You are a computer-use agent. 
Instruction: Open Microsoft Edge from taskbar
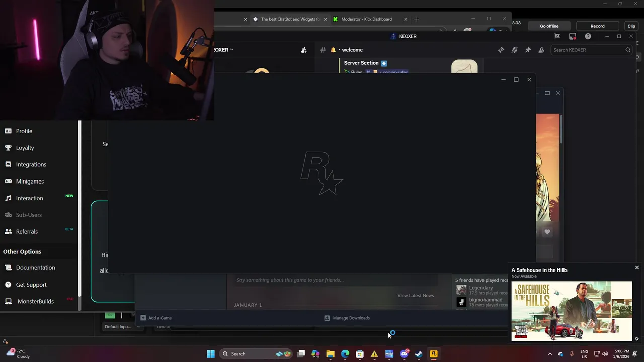click(x=345, y=354)
